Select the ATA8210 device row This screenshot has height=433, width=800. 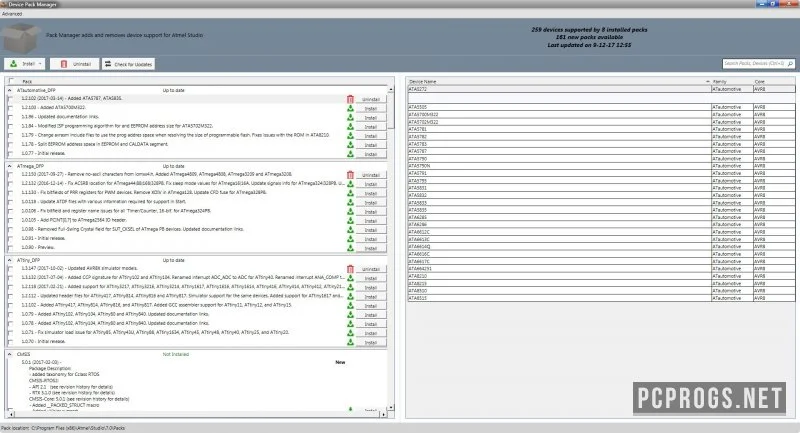[x=601, y=276]
